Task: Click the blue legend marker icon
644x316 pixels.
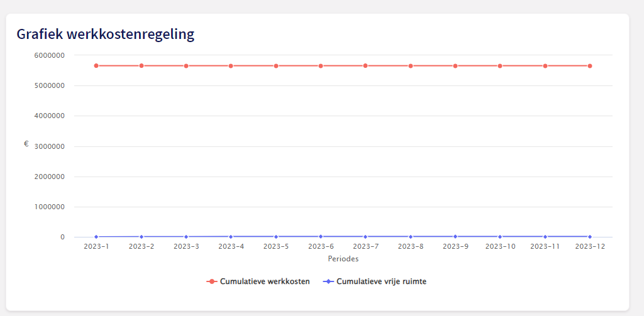Action: [x=328, y=282]
